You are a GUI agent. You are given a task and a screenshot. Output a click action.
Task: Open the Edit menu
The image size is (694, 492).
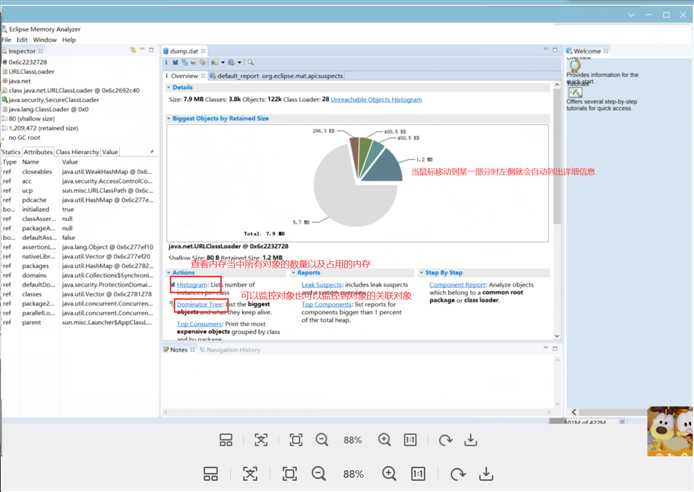click(22, 40)
